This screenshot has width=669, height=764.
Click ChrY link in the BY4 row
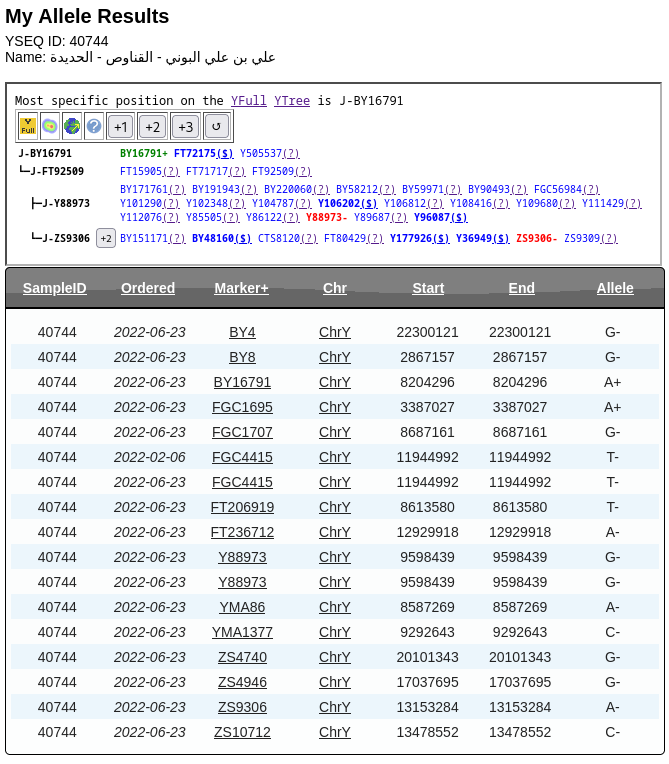335,332
